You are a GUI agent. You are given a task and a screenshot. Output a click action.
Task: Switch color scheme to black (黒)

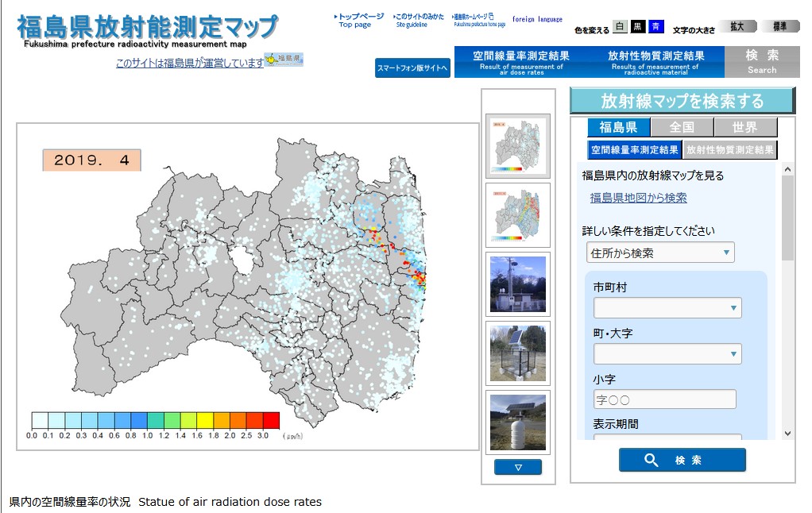[638, 26]
